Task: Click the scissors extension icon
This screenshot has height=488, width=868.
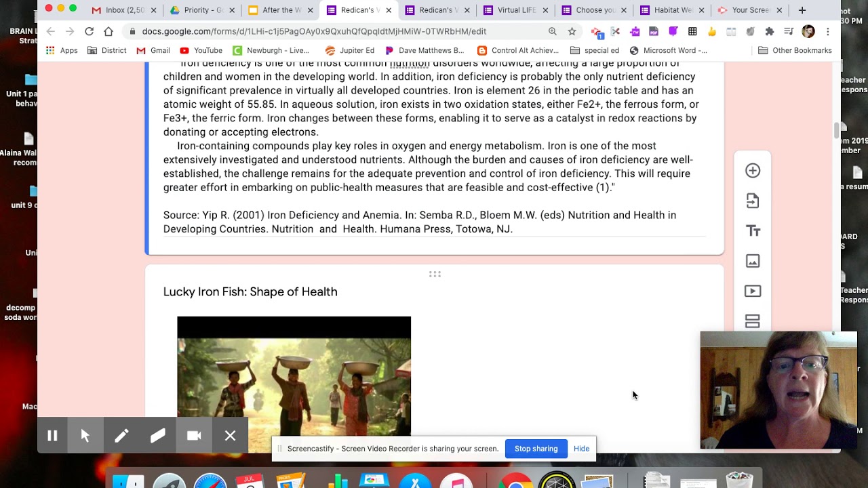Action: click(x=615, y=31)
